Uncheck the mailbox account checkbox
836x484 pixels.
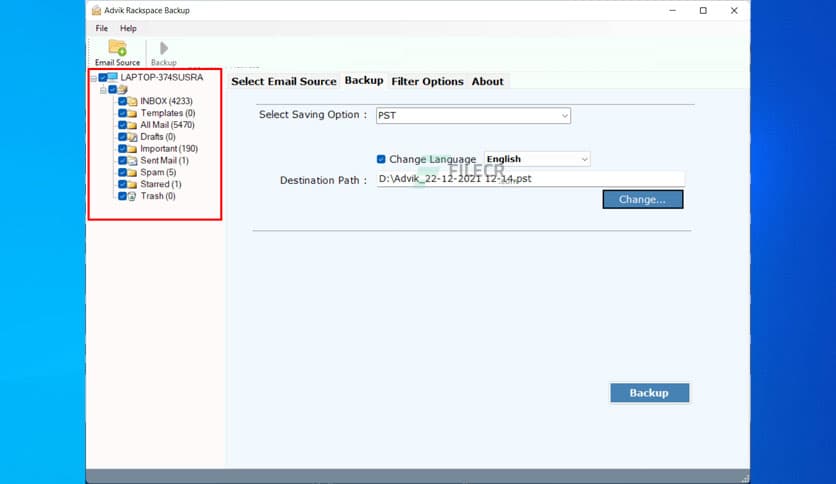112,90
